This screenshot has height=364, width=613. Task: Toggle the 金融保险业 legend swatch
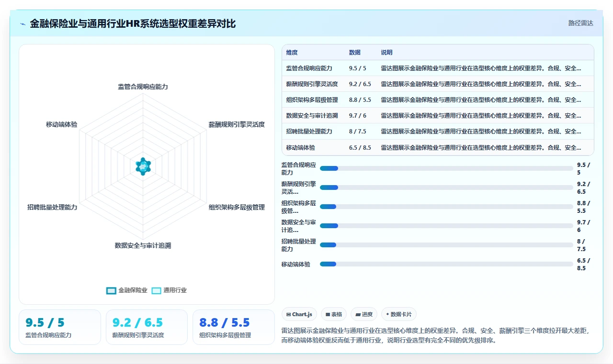coord(111,290)
